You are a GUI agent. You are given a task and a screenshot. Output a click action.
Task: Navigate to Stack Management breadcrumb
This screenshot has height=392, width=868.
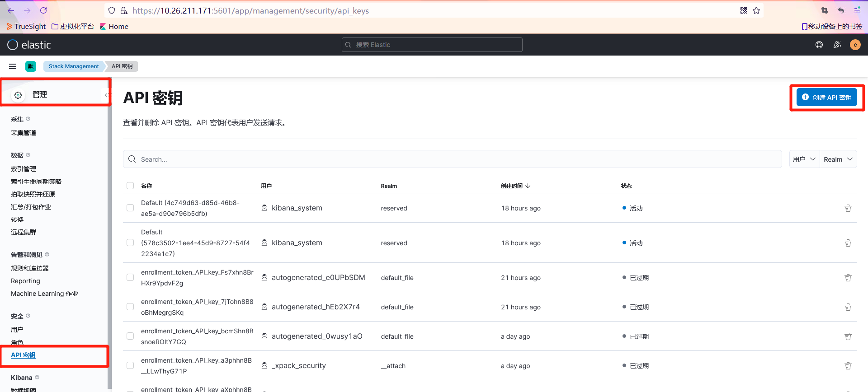(74, 66)
